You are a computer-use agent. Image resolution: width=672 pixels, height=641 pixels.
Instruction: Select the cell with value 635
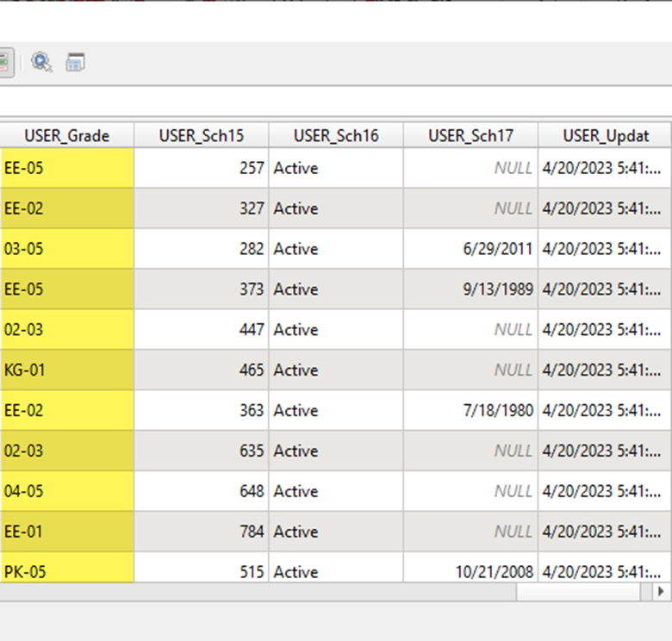point(202,451)
